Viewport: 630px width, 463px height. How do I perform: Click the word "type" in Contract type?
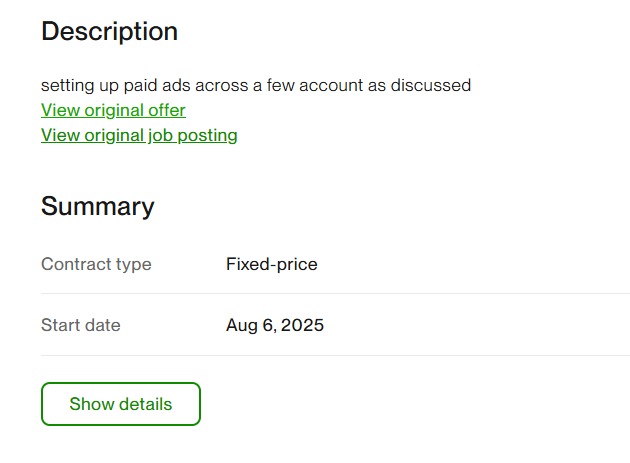[133, 264]
